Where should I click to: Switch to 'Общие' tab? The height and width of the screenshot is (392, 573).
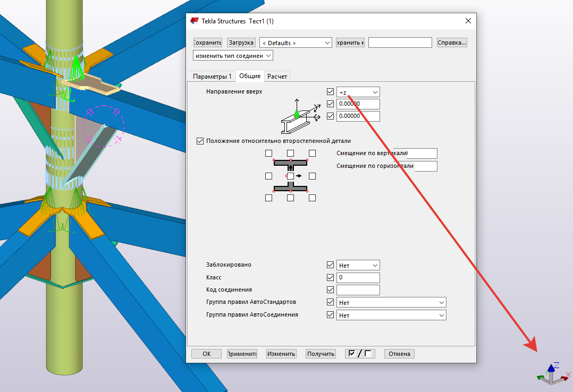[x=250, y=75]
